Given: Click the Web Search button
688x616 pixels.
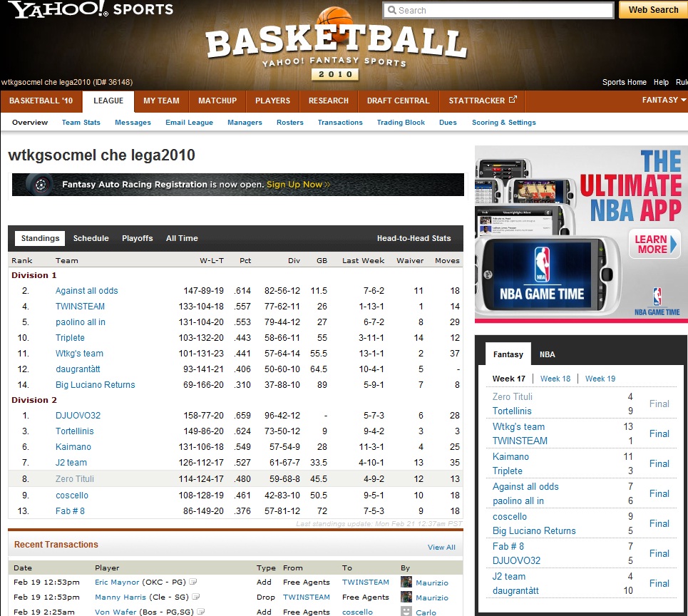Looking at the screenshot, I should click(652, 10).
